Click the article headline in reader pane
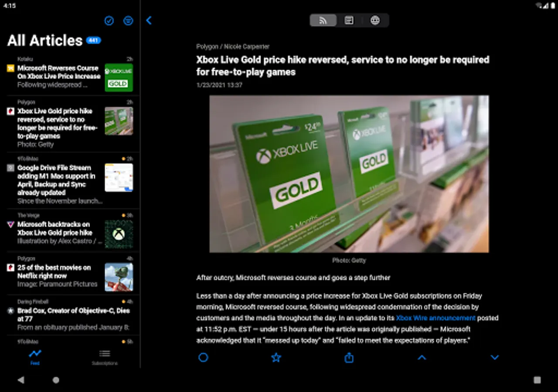The image size is (558, 392). (x=343, y=66)
